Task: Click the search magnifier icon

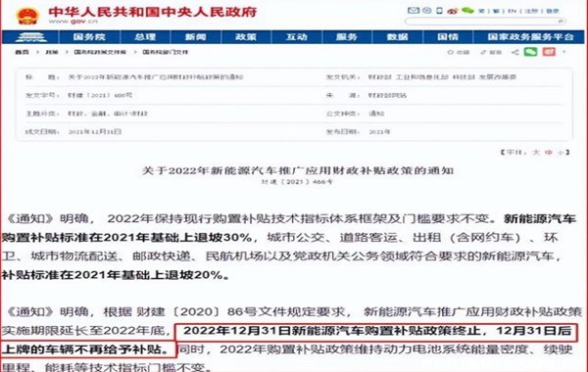Action: point(561,22)
